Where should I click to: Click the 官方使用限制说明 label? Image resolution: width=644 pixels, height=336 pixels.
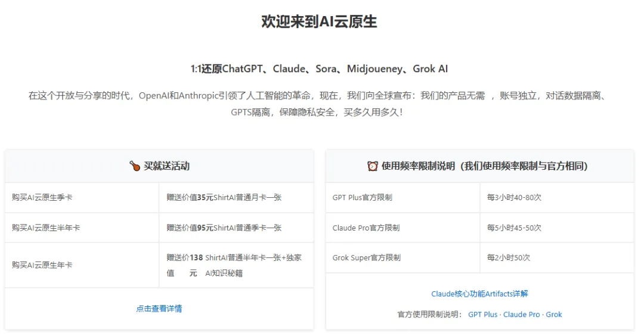429,315
